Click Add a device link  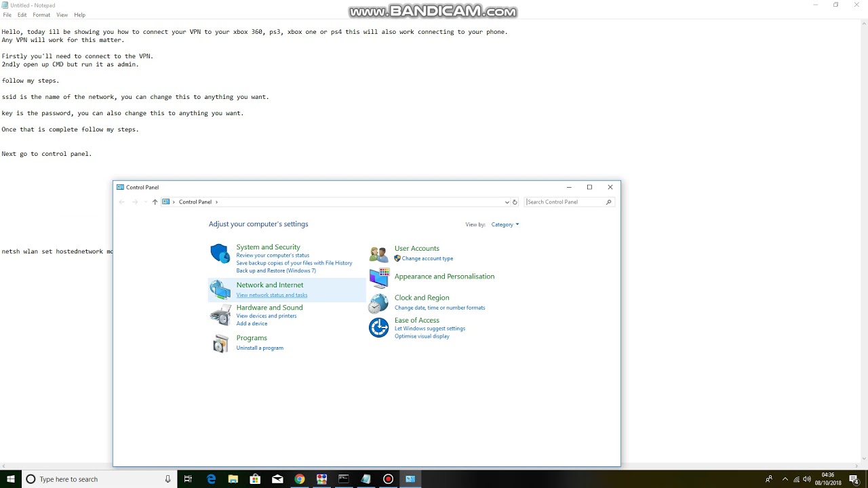(252, 323)
